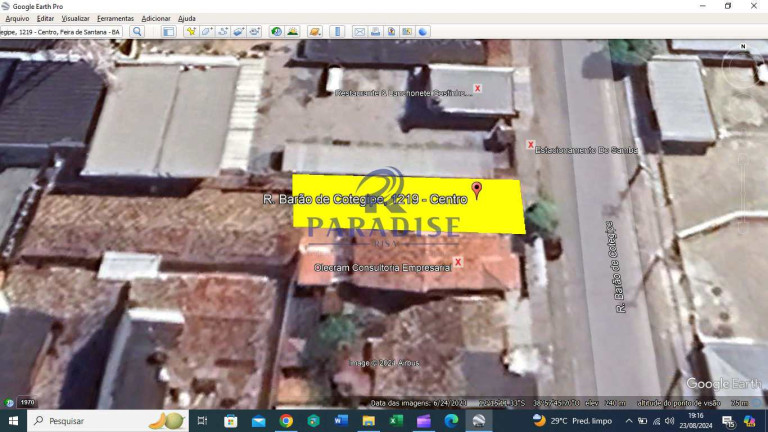
Task: Open the Ferramentas menu
Action: point(115,19)
